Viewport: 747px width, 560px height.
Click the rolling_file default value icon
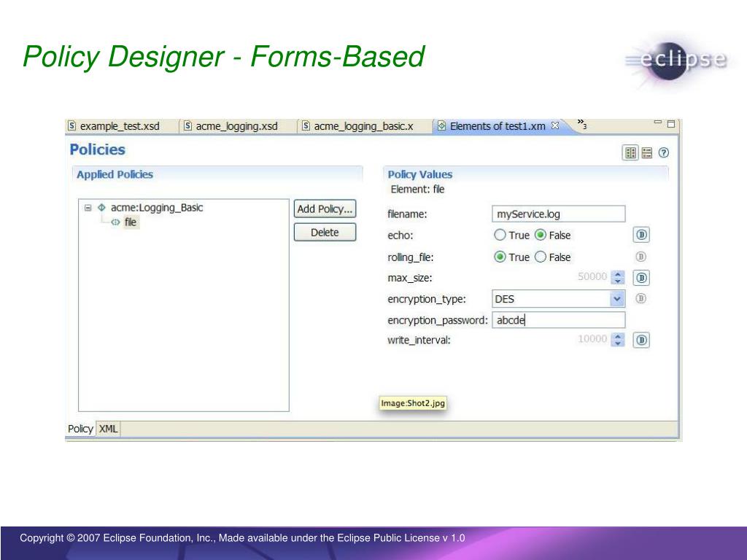(x=640, y=257)
